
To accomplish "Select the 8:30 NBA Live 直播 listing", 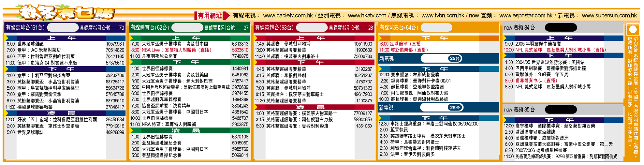I will [x=176, y=50].
